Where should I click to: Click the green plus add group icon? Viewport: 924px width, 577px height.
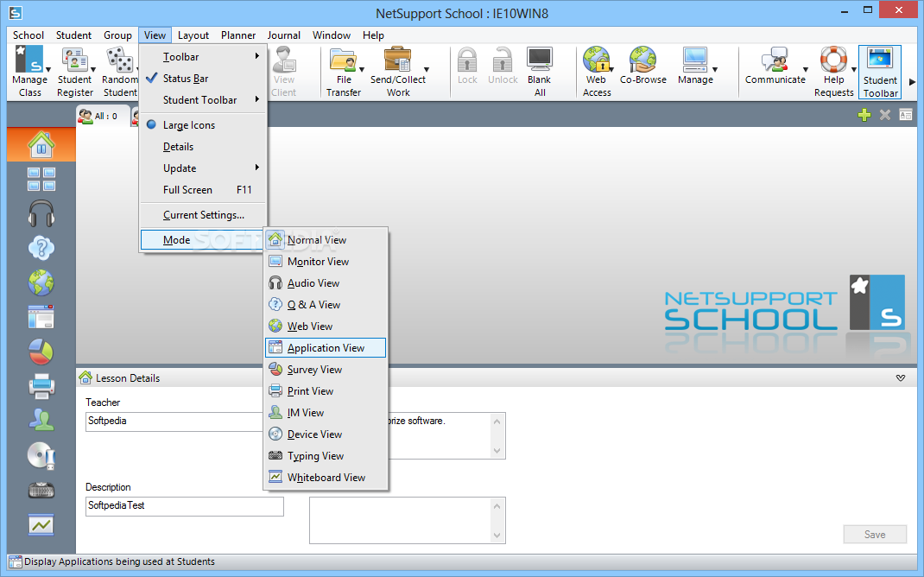coord(864,115)
